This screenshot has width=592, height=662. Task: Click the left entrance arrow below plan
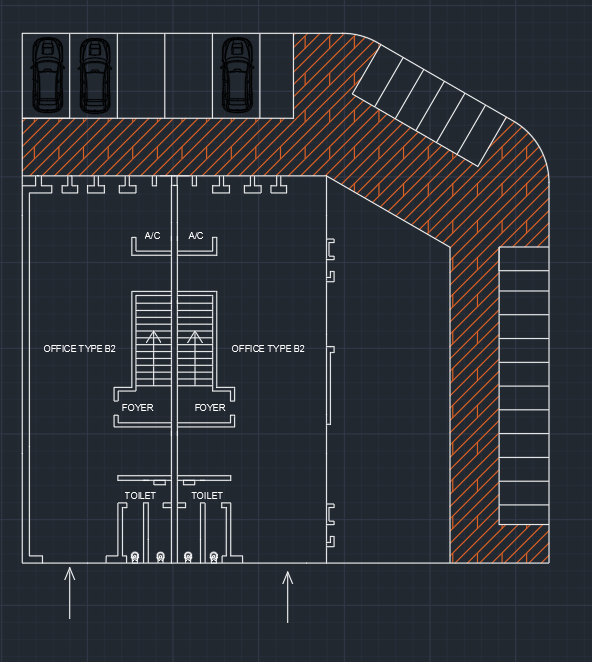pyautogui.click(x=70, y=593)
